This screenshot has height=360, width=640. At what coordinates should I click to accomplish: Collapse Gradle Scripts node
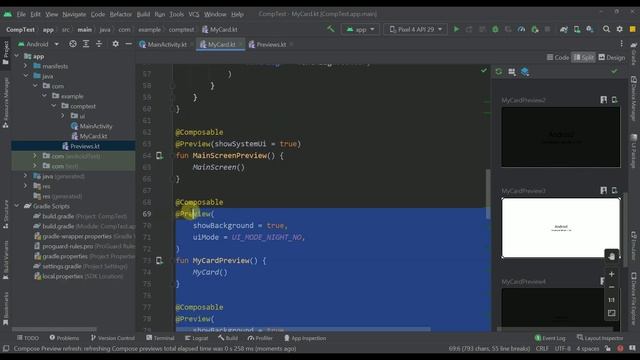(x=17, y=206)
